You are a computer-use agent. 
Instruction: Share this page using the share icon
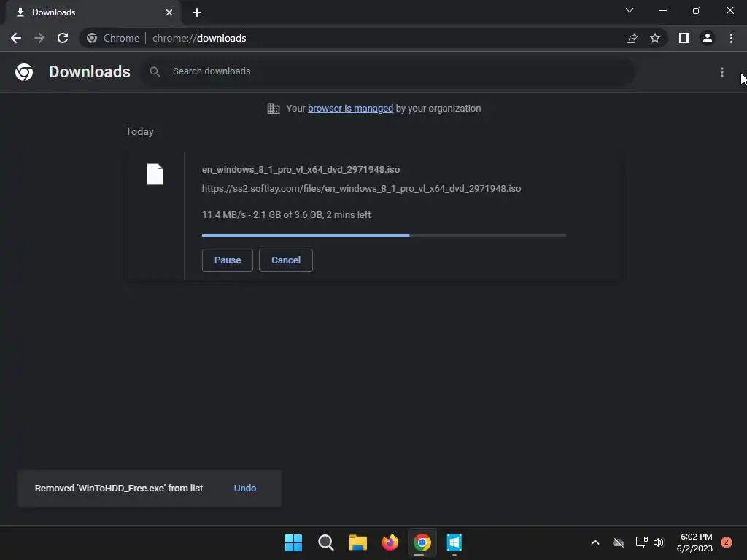coord(632,38)
